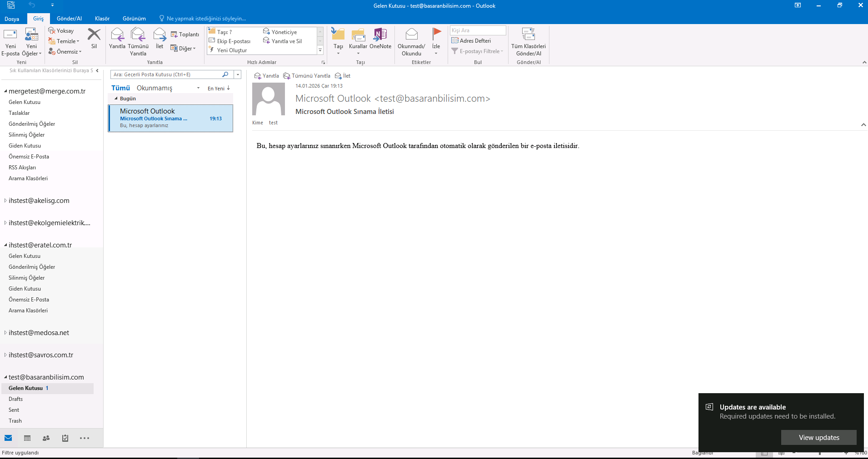Click İlet in the reading pane header
The height and width of the screenshot is (459, 868).
click(343, 76)
